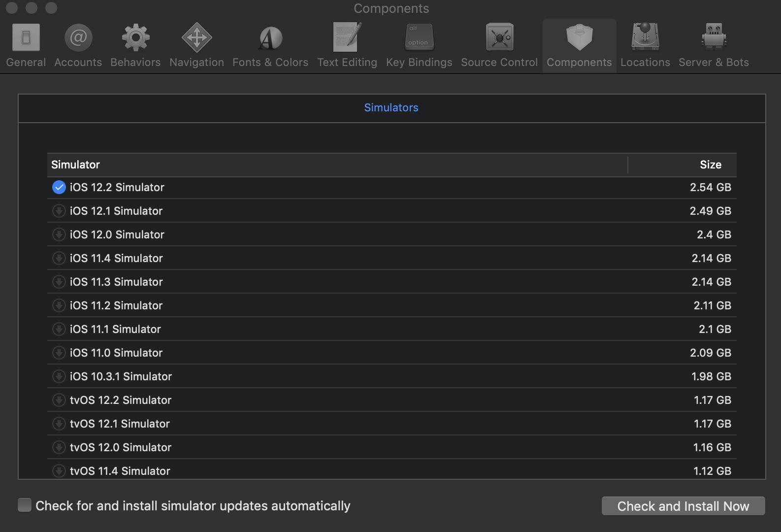Download the iOS 12.0 Simulator
Screen dimensions: 781x532
pyautogui.click(x=59, y=234)
